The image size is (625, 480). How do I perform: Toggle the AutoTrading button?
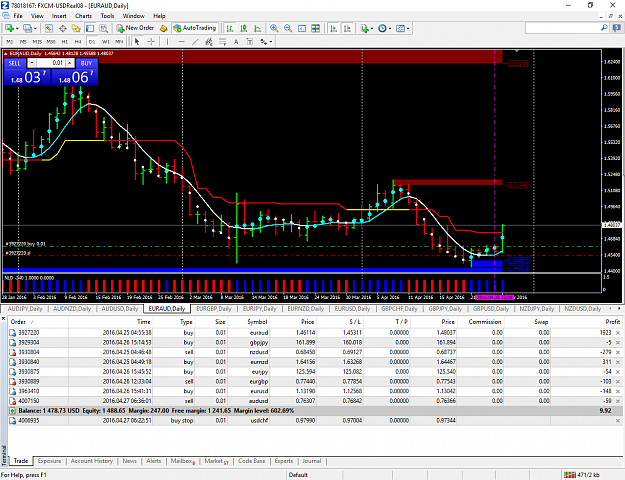pos(195,28)
